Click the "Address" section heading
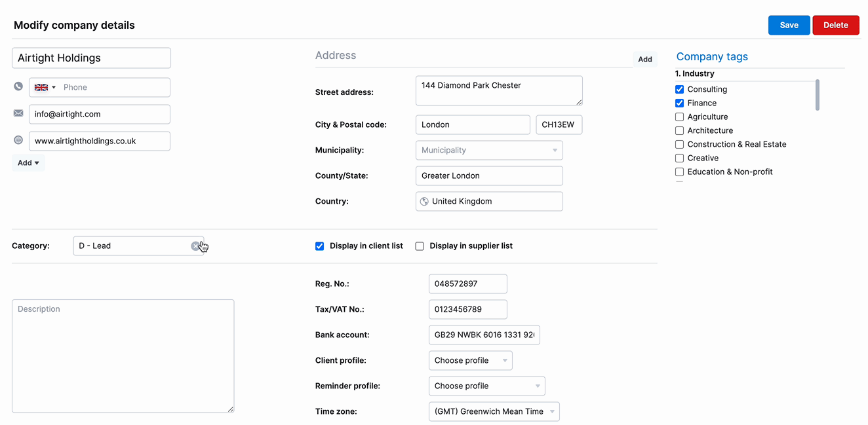Screen dimensions: 868x425 click(x=336, y=55)
